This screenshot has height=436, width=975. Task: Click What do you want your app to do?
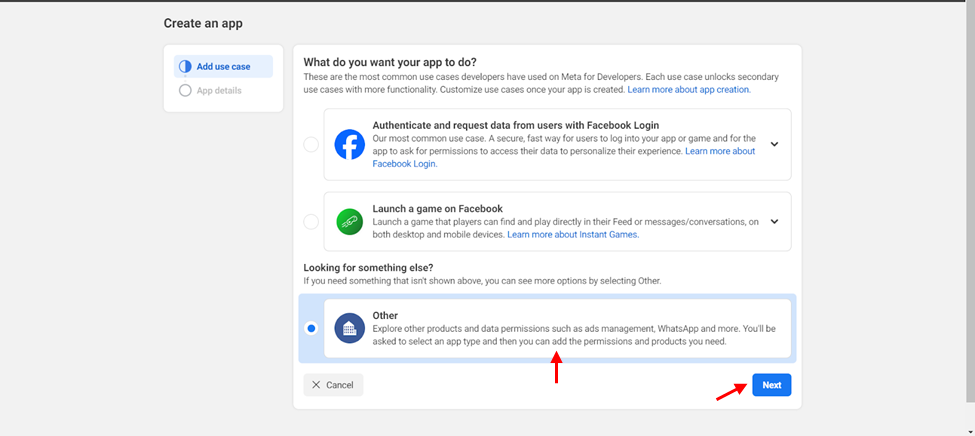click(x=390, y=62)
